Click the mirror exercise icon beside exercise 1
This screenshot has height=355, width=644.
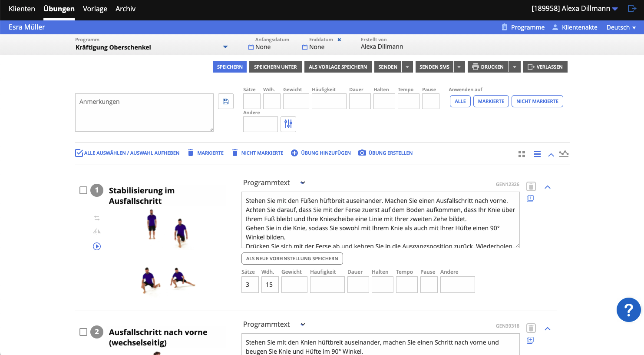tap(96, 231)
